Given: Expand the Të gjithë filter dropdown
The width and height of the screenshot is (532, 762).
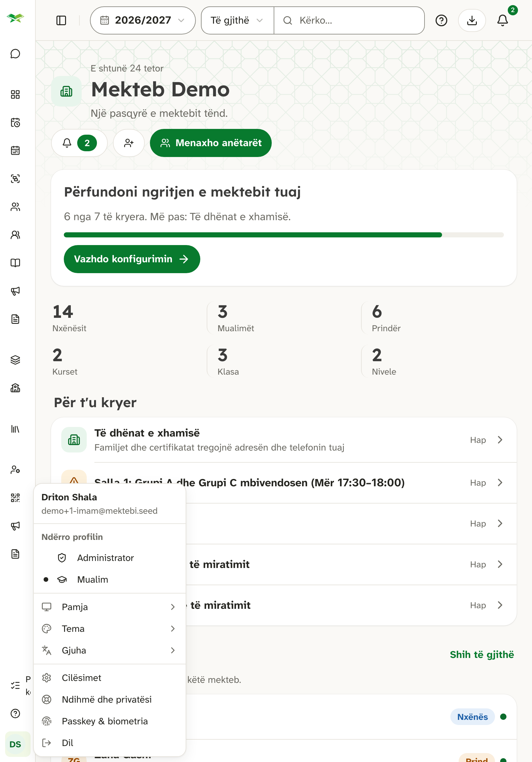Looking at the screenshot, I should coord(238,20).
